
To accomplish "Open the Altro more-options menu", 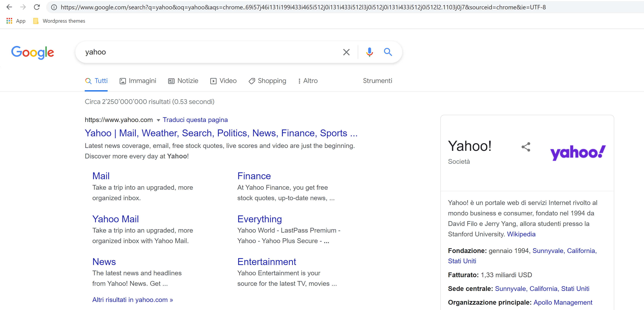I will (x=308, y=81).
